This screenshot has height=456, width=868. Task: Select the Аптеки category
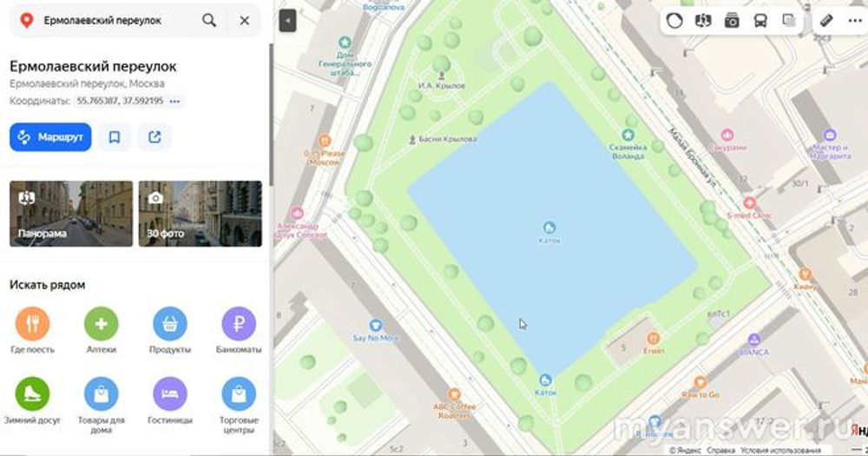101,325
